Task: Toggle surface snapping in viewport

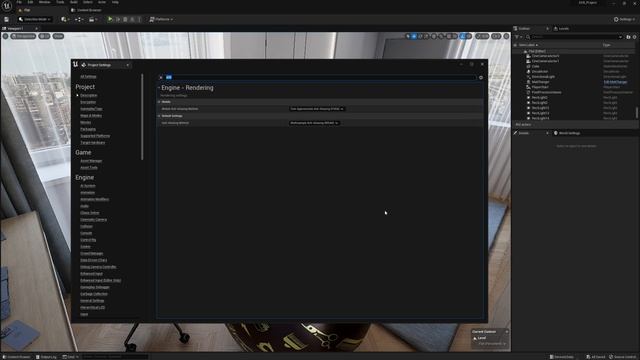Action: point(441,36)
